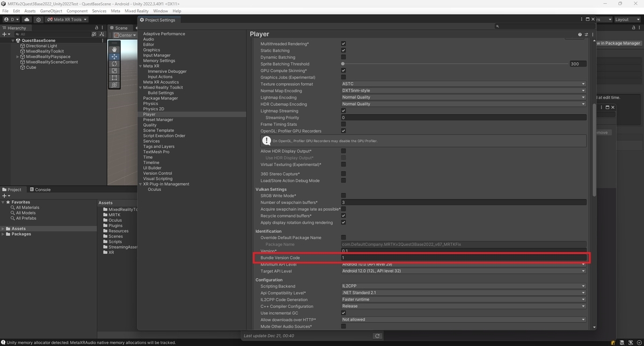This screenshot has width=644, height=346.
Task: Open the Layout dropdown button
Action: point(627,19)
